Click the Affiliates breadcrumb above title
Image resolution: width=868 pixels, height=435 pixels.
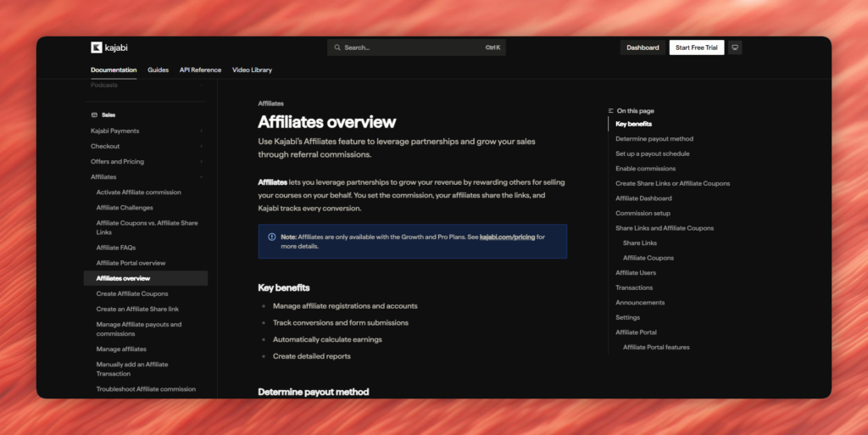270,103
